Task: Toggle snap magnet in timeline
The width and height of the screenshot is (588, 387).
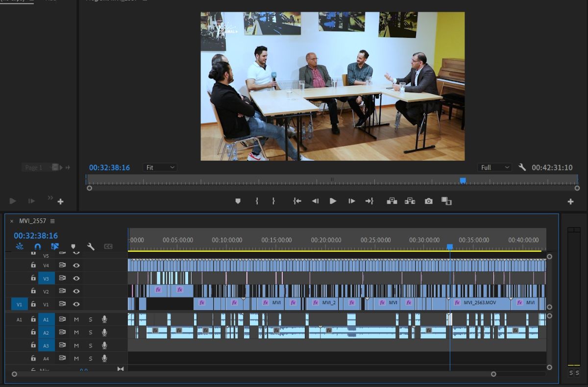Action: (x=37, y=246)
